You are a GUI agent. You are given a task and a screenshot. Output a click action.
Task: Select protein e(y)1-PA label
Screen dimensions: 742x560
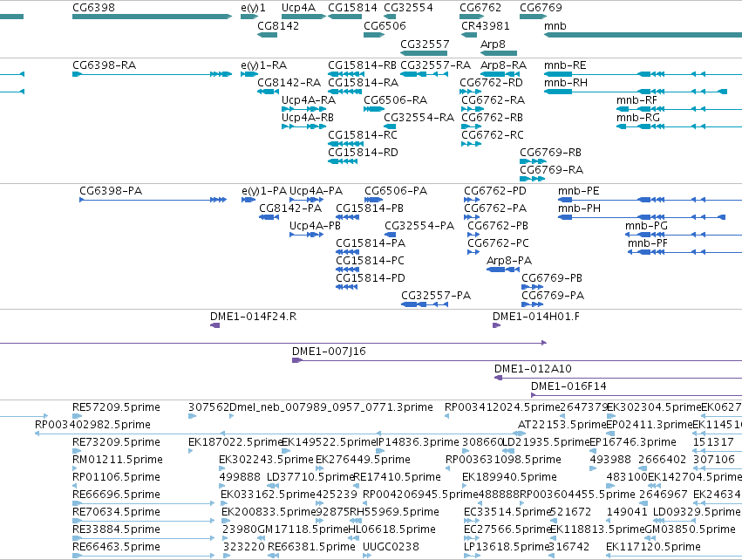click(264, 191)
